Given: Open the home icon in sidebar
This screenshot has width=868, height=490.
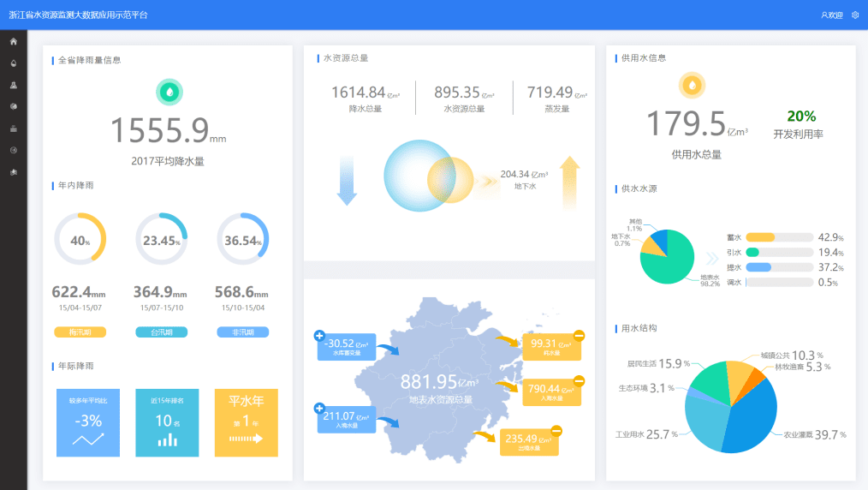Looking at the screenshot, I should tap(13, 41).
